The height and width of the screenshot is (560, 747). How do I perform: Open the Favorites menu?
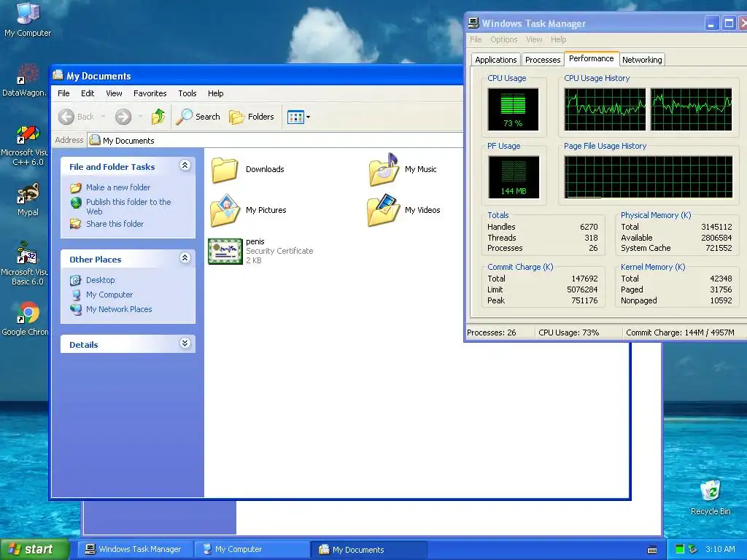(x=150, y=93)
